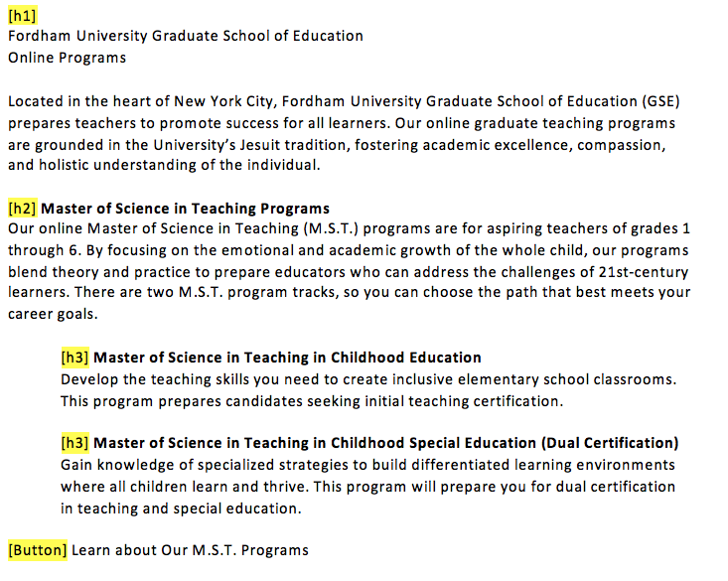Click the Childhood Special Education (Dual Certification) heading

click(x=385, y=443)
